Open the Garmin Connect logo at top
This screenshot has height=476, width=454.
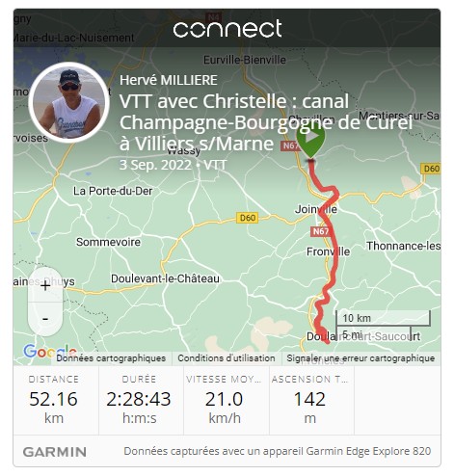coord(227,28)
